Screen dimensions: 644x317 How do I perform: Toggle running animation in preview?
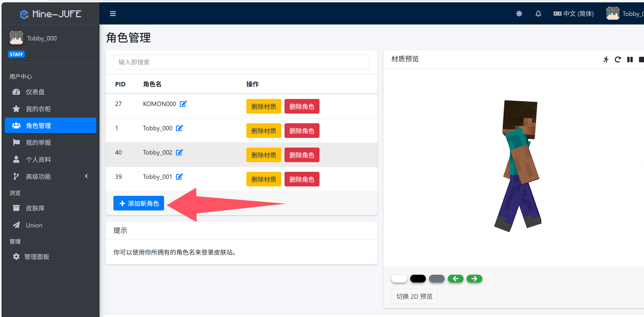[606, 60]
